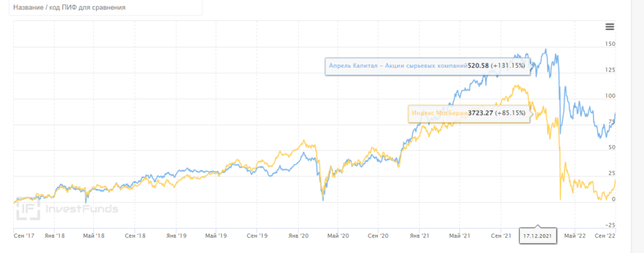Click the 75 y-axis value

612,122
